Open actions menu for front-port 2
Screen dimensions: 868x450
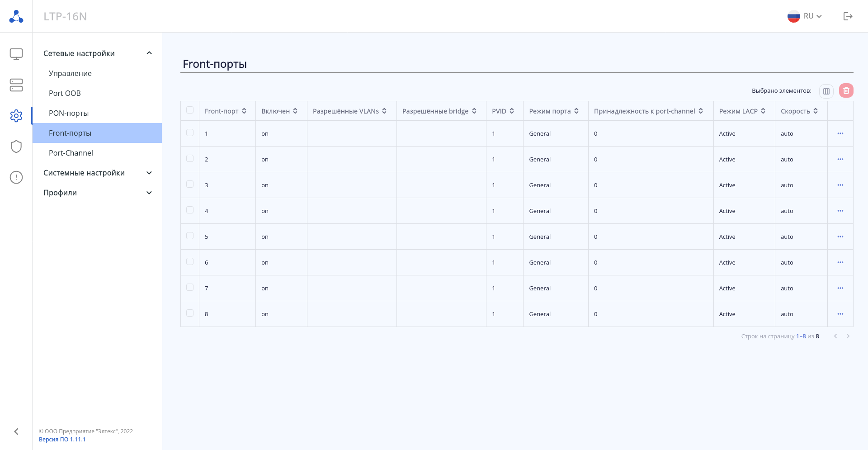[840, 159]
